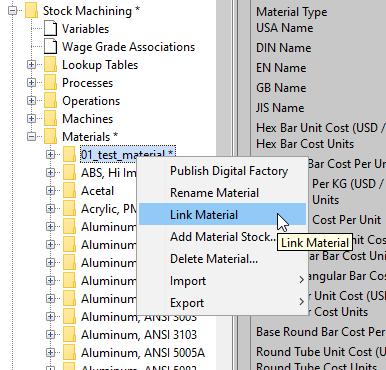Click the Lookup Tables folder icon
Screen dimensions: 386x370
point(50,65)
